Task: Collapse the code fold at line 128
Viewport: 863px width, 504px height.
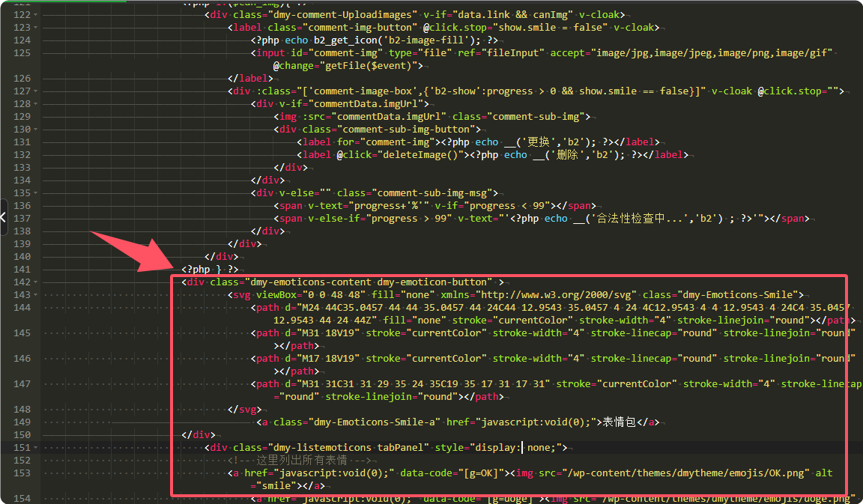Action: click(x=36, y=104)
